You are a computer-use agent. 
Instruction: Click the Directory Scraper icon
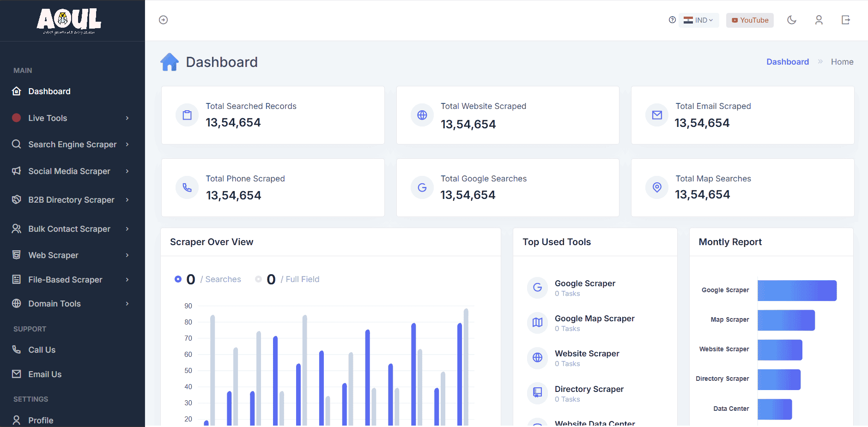tap(537, 393)
